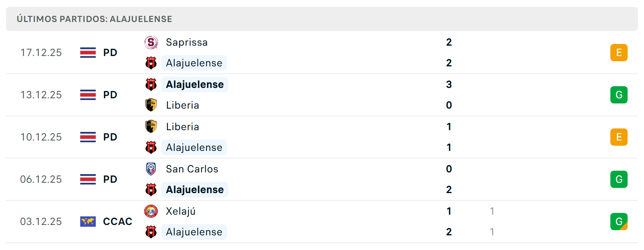The height and width of the screenshot is (250, 644).
Task: Click the G badge for the Xelajú match
Action: tap(619, 222)
